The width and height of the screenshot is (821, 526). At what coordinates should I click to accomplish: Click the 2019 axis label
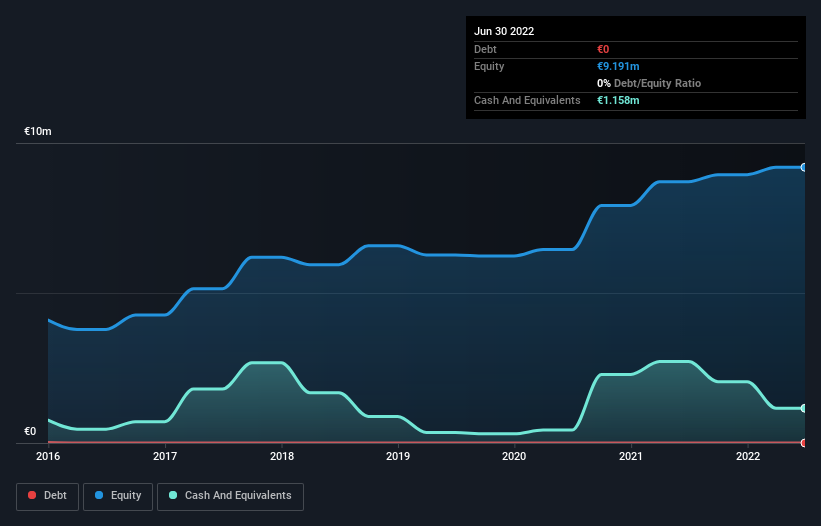pyautogui.click(x=398, y=456)
